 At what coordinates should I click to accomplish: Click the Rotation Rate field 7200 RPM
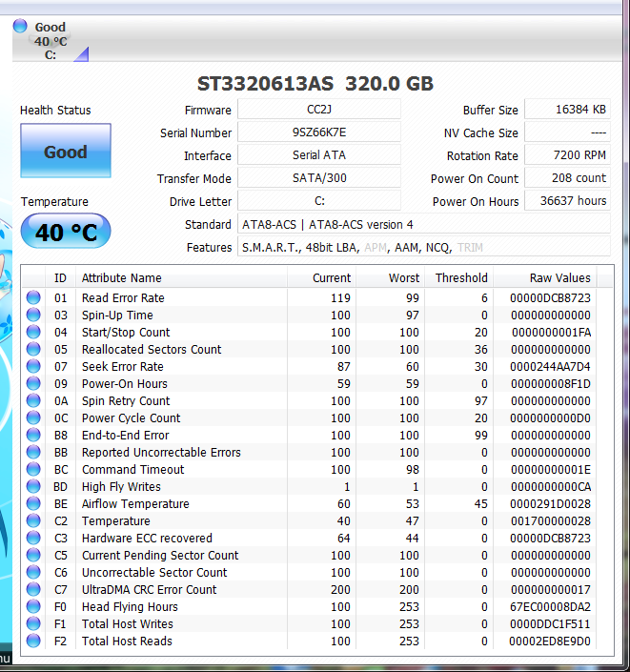tap(567, 154)
